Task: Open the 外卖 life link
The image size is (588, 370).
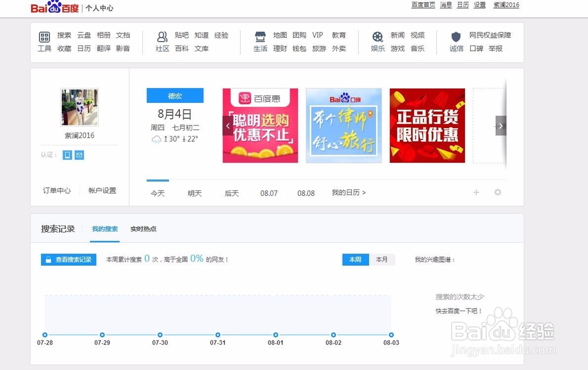Action: (339, 48)
